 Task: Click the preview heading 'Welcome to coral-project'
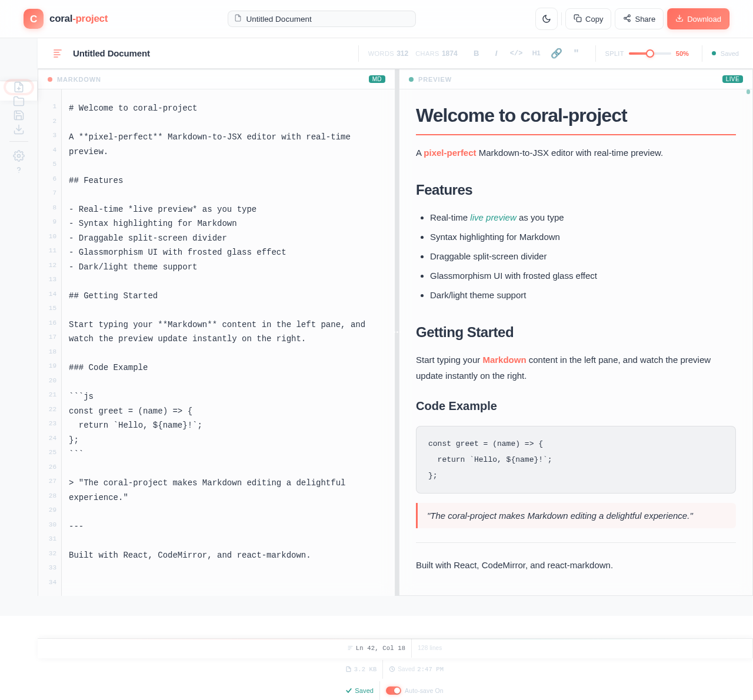[521, 115]
